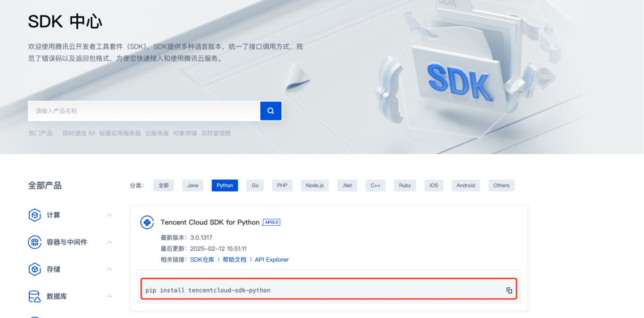Image resolution: width=644 pixels, height=318 pixels.
Task: Select the .Net language filter
Action: 347,185
